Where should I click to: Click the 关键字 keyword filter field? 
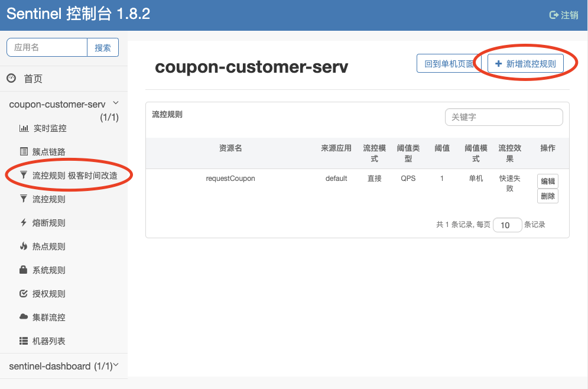(x=503, y=117)
